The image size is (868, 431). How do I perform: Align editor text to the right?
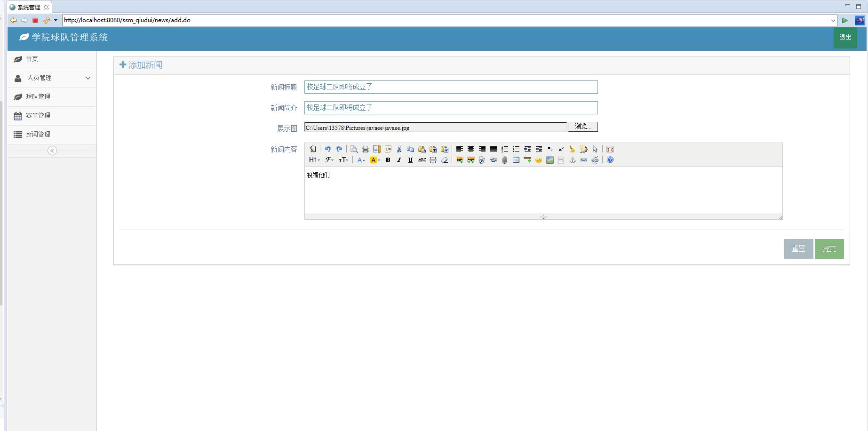click(x=482, y=149)
